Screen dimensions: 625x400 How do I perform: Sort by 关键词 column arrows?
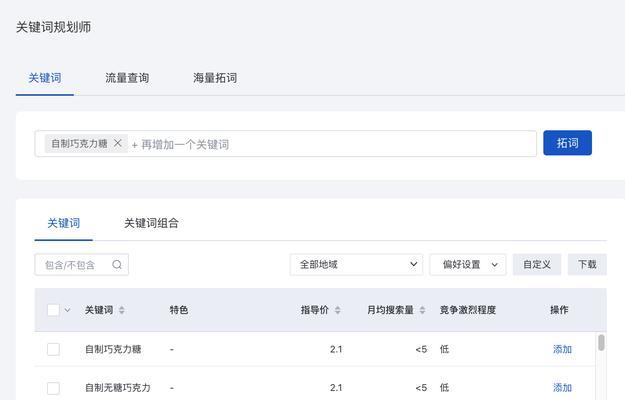pos(122,310)
